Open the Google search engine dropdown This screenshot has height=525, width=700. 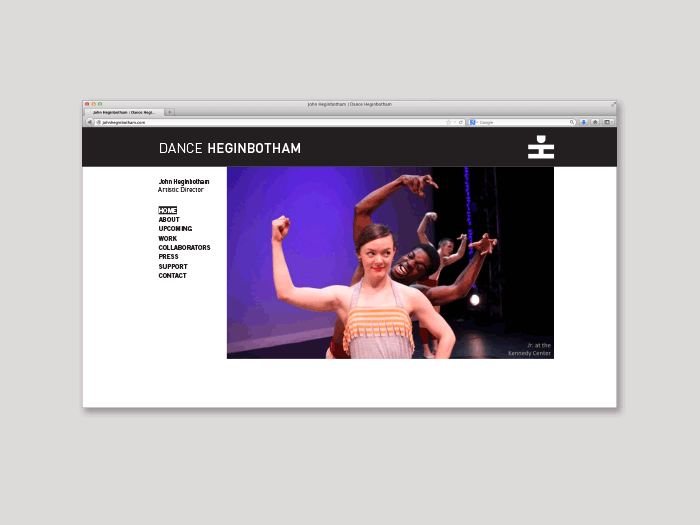point(473,122)
